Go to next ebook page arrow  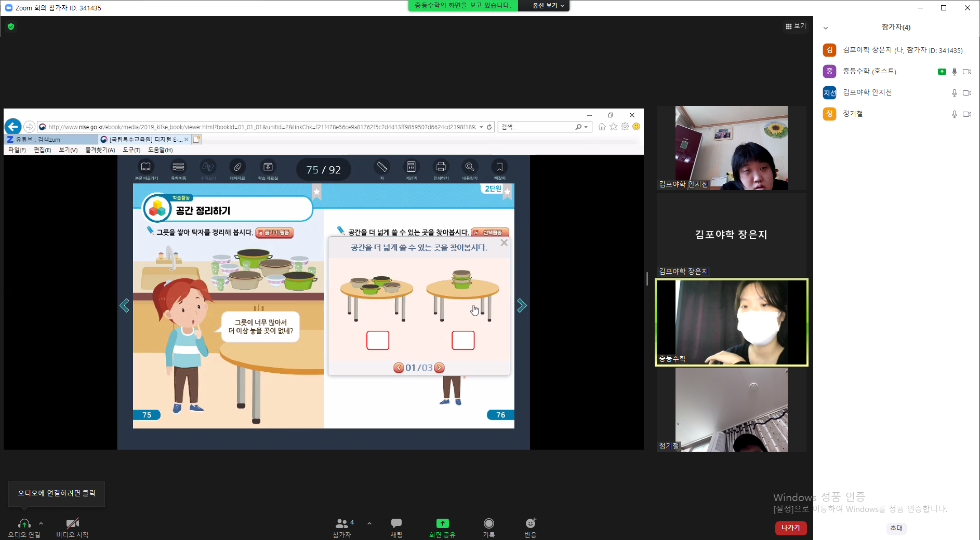pos(522,306)
